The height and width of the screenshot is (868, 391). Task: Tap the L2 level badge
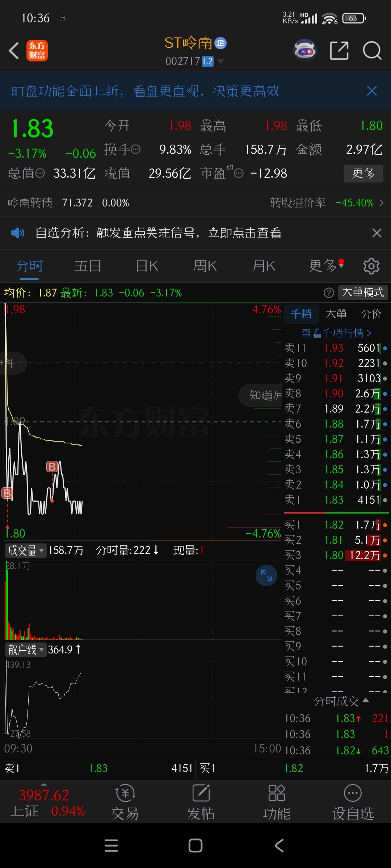click(x=208, y=61)
